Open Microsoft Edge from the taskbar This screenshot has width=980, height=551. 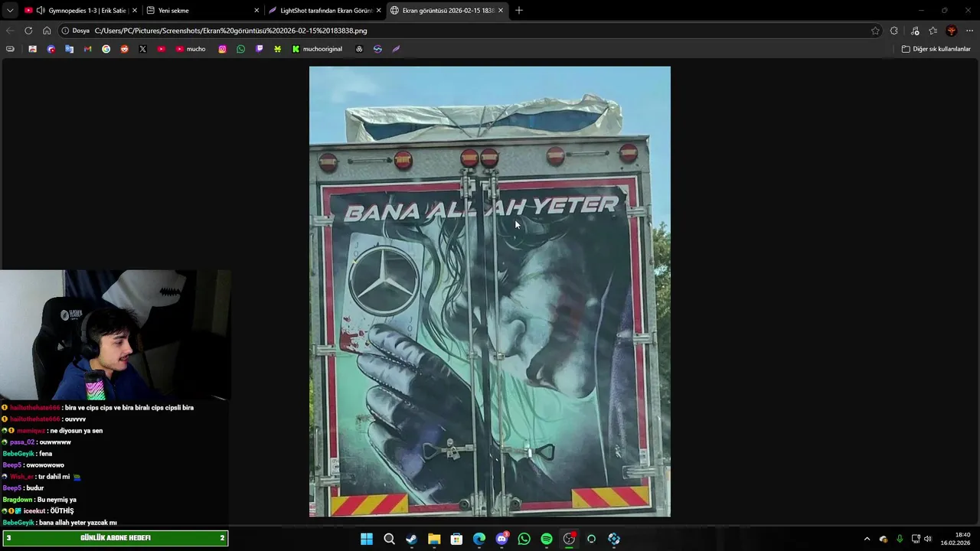tap(479, 539)
